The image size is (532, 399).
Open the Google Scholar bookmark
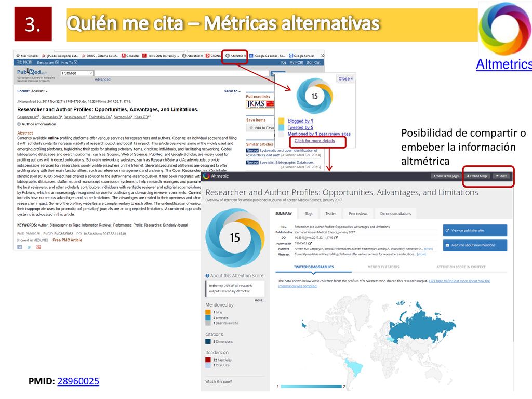click(x=302, y=55)
